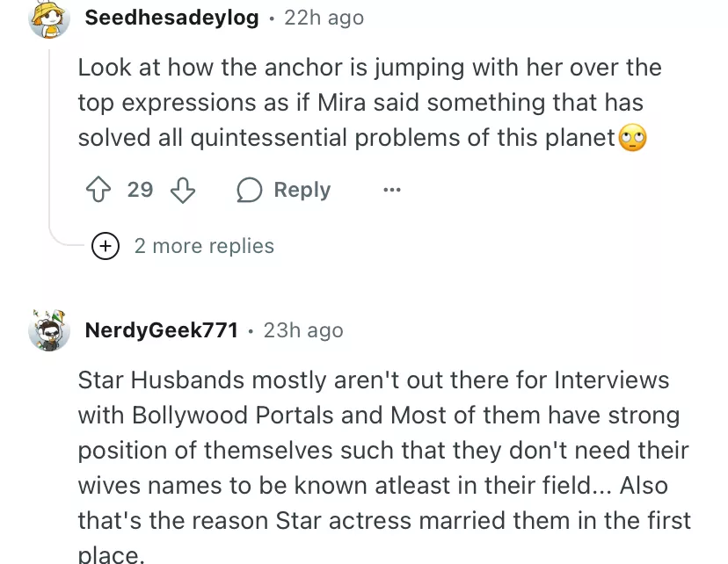728x564 pixels.
Task: Click the plus icon to expand replies
Action: [106, 246]
